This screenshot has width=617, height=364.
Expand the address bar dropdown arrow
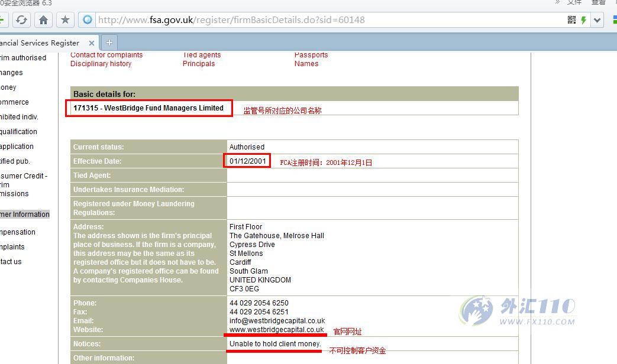(597, 19)
